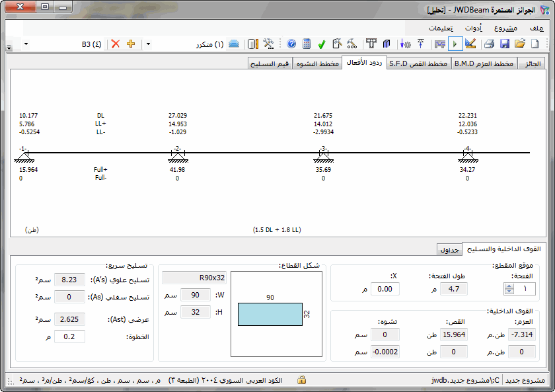Open the ملف menu

click(536, 28)
